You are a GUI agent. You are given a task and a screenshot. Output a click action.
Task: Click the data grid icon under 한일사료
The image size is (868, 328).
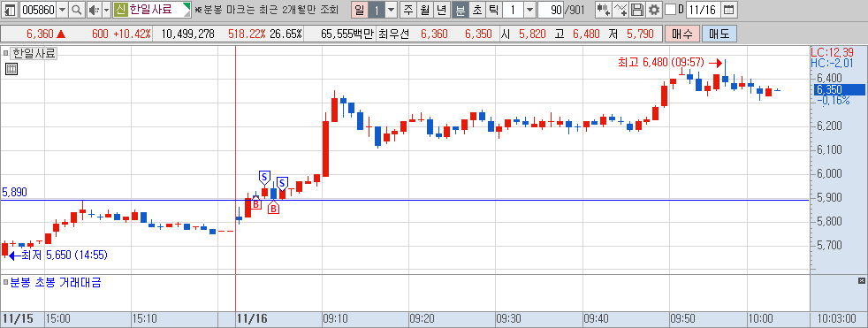[x=11, y=69]
